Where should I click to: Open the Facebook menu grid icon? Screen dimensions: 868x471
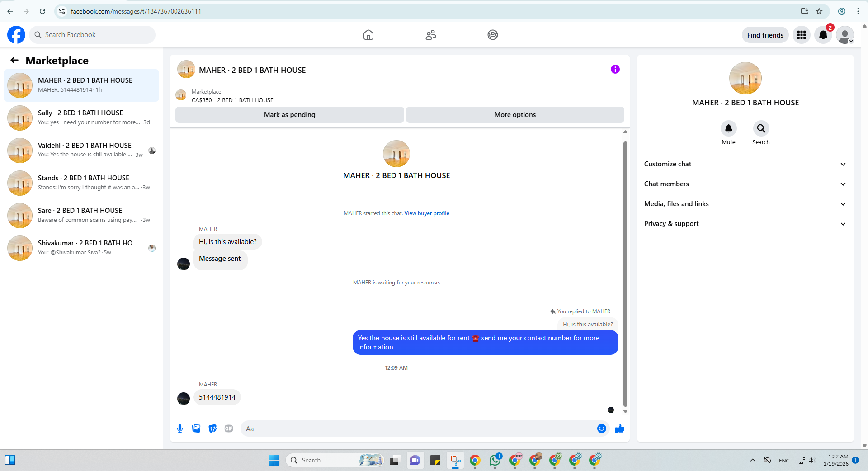pyautogui.click(x=802, y=35)
